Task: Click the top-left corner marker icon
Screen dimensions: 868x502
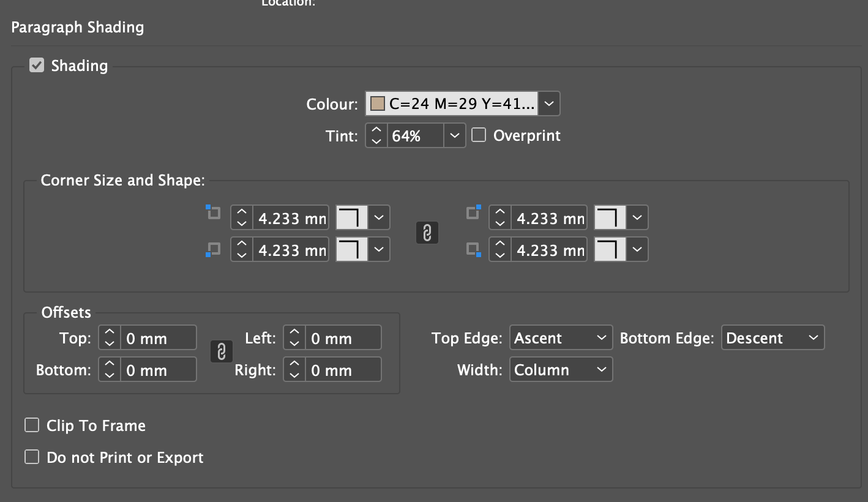Action: tap(213, 211)
